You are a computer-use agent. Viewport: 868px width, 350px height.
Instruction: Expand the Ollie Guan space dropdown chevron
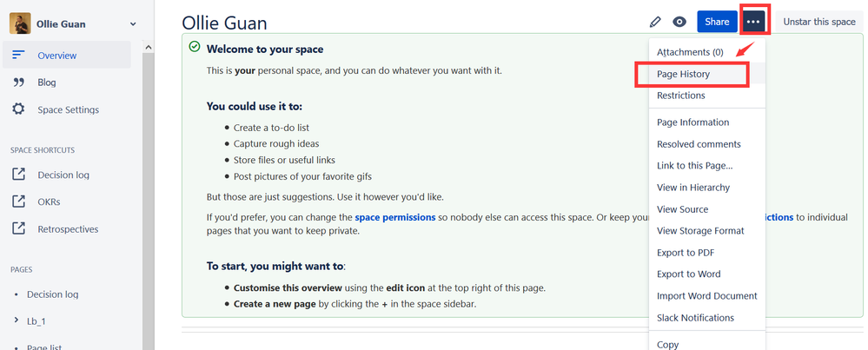click(x=132, y=23)
